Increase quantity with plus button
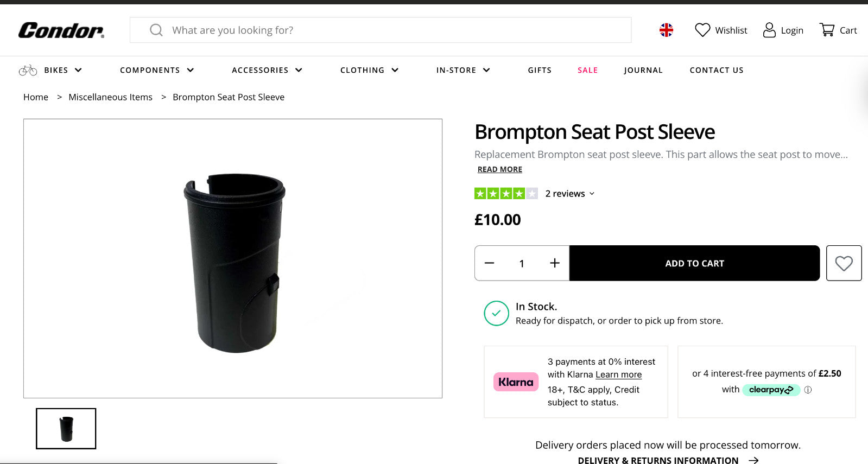Screen dimensions: 868x464 point(555,263)
